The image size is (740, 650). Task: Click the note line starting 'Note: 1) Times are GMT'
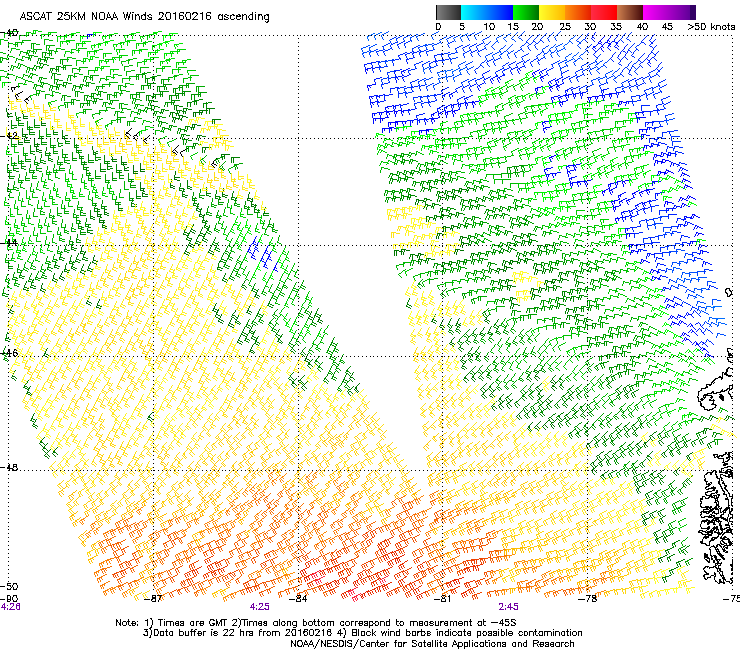click(316, 623)
